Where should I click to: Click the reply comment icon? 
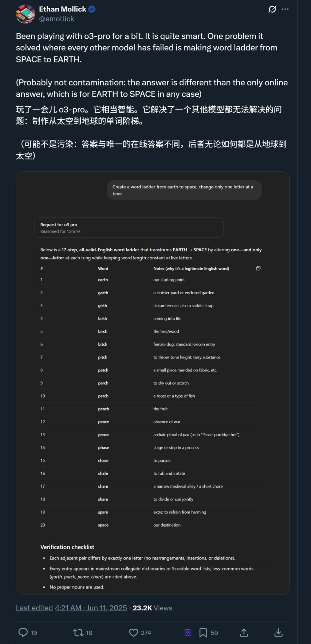[x=23, y=632]
